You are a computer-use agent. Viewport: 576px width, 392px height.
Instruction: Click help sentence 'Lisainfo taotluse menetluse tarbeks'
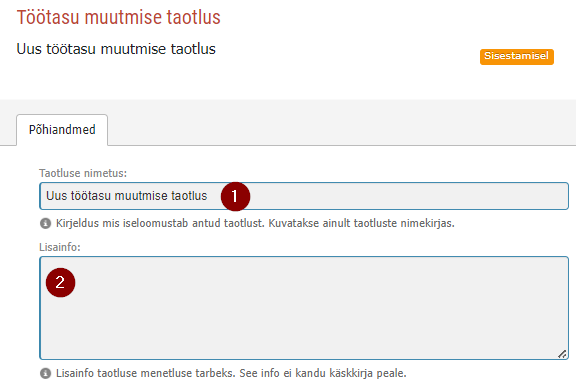(146, 373)
